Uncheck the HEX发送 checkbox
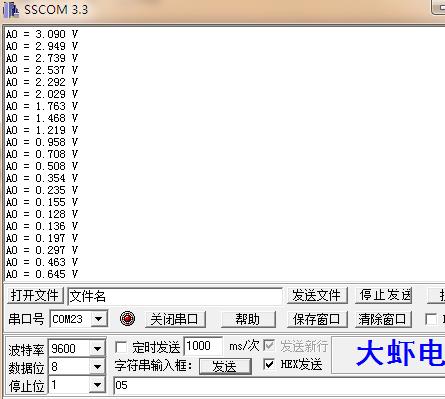 click(x=269, y=364)
